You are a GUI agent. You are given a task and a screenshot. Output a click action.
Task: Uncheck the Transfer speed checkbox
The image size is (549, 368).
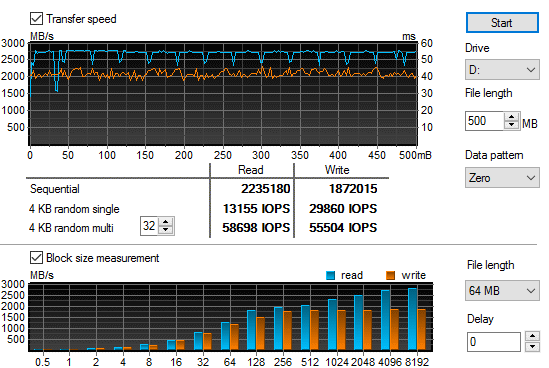[x=36, y=19]
